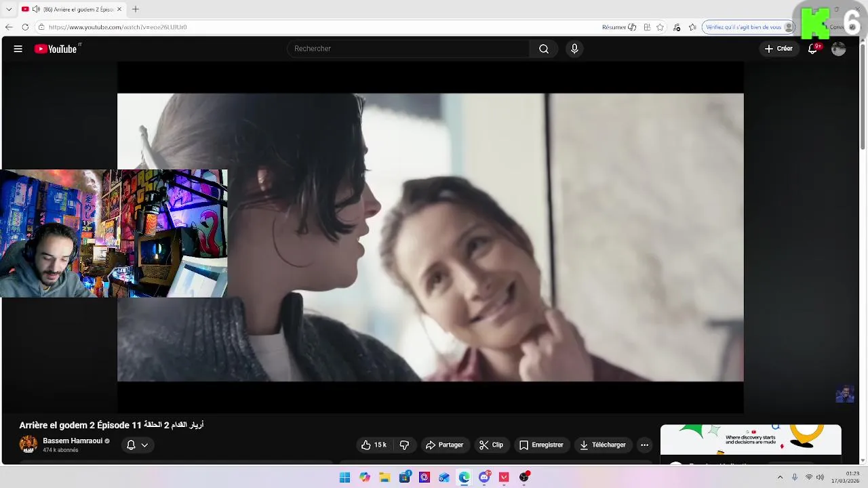The width and height of the screenshot is (868, 488).
Task: Click the profile verification pill button
Action: coord(749,27)
